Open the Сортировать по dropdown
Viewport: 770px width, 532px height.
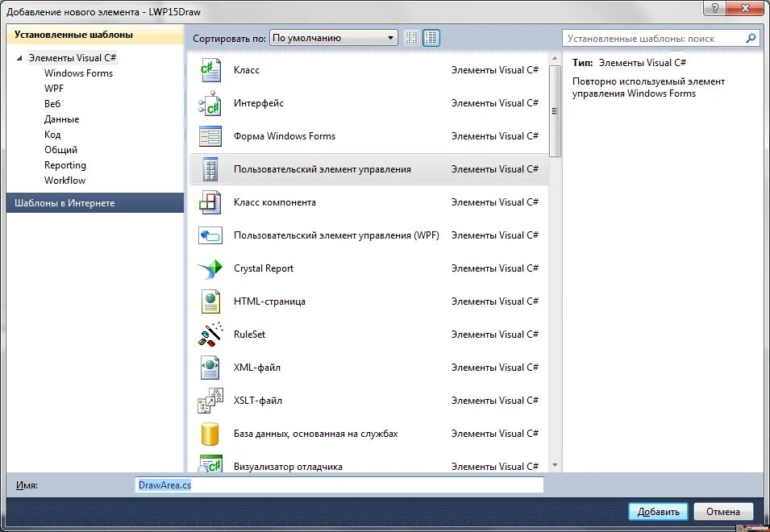[x=334, y=38]
